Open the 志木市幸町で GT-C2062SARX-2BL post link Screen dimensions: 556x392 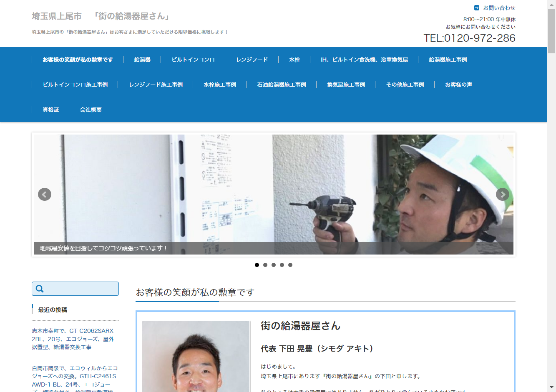pos(73,339)
